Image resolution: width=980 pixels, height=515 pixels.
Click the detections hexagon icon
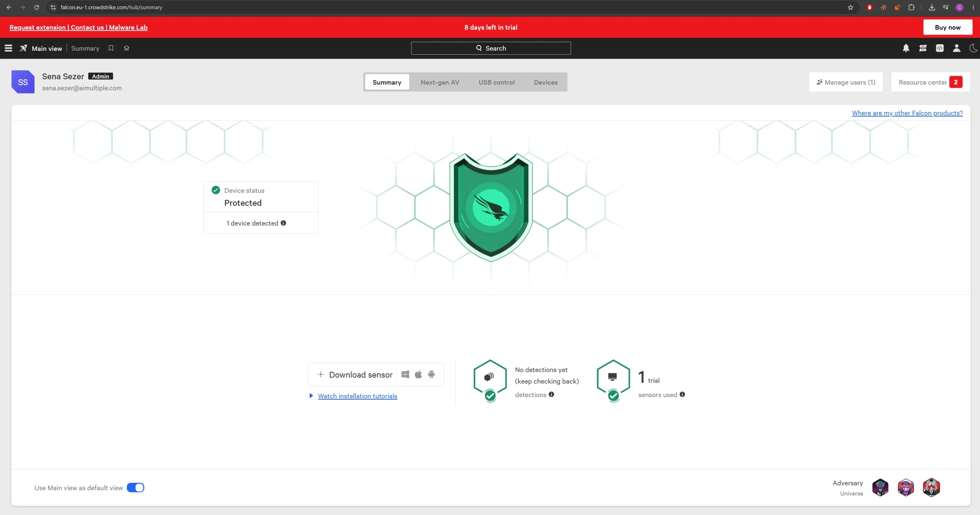pos(490,380)
